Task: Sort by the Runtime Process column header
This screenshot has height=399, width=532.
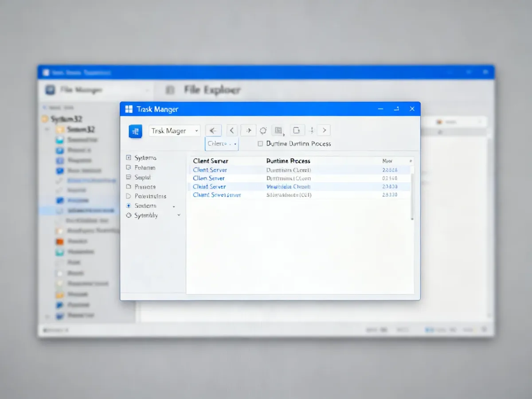Action: (x=288, y=161)
